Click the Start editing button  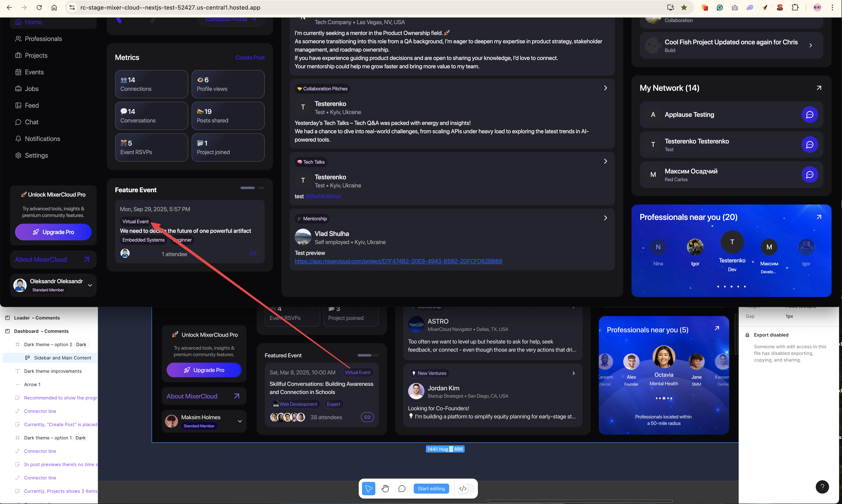pos(431,488)
